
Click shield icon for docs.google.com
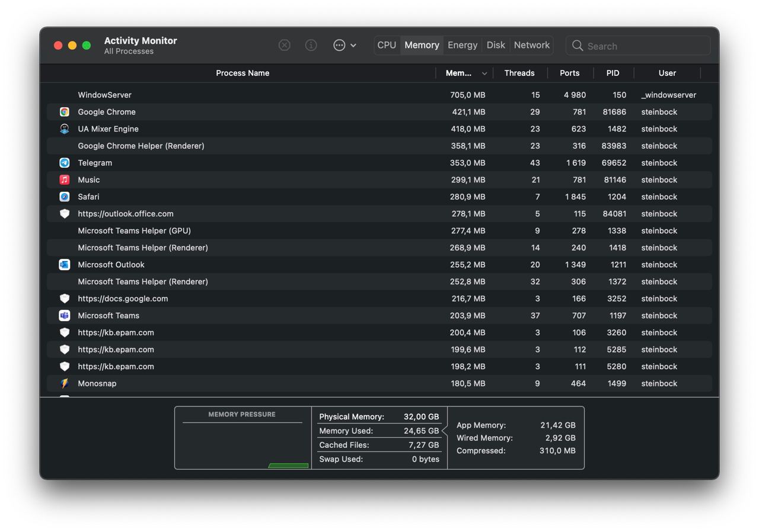(65, 299)
